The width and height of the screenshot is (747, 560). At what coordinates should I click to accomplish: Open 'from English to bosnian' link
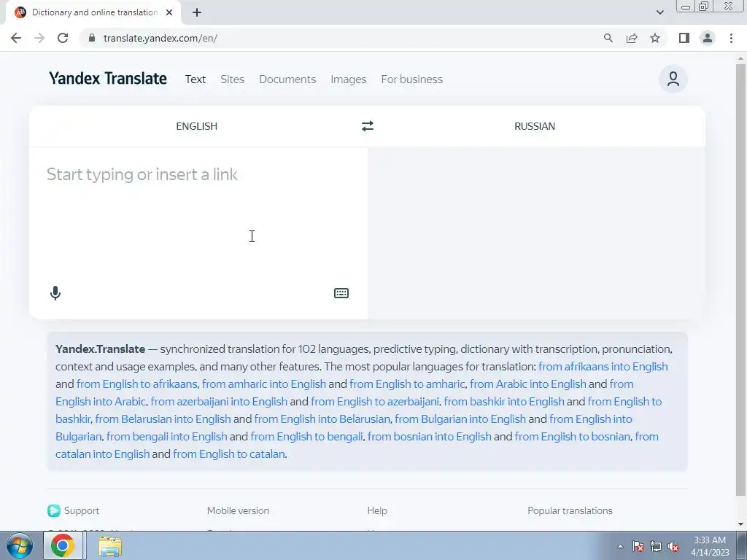tap(572, 437)
